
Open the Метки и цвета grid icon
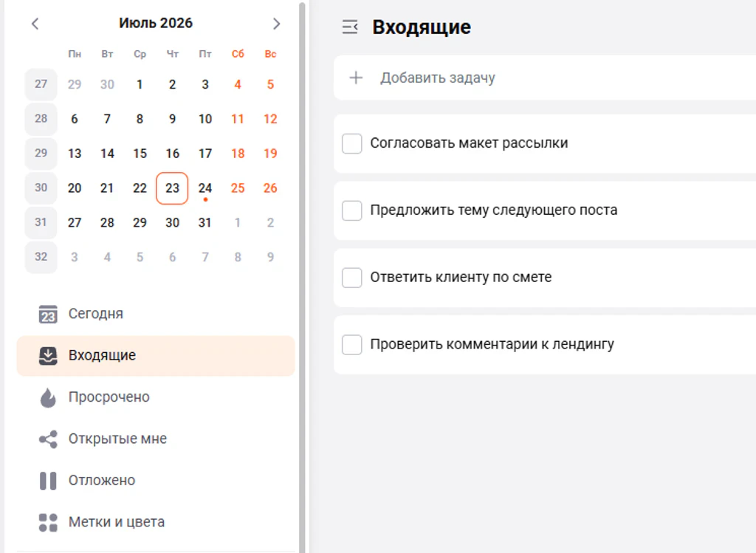point(48,523)
